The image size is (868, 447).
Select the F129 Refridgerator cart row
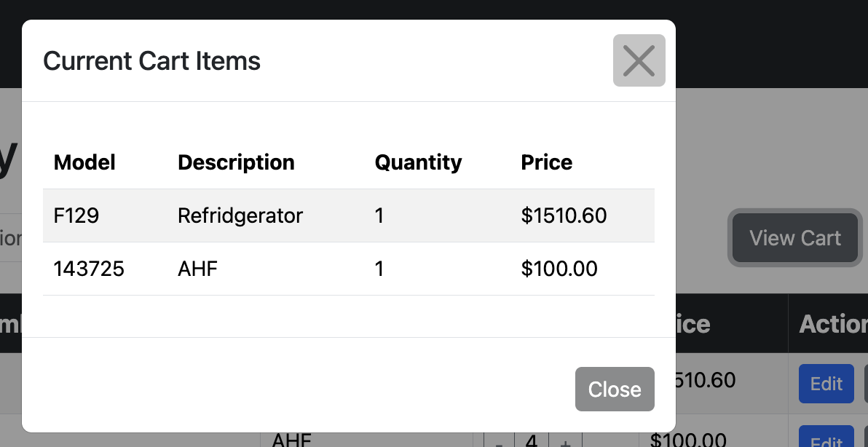tap(349, 215)
